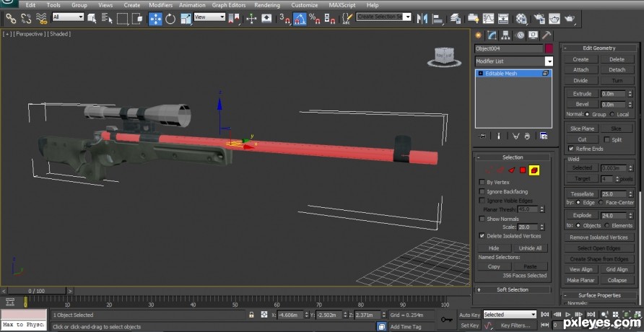Click Pin Stack icon
This screenshot has width=644, height=332.
click(482, 136)
